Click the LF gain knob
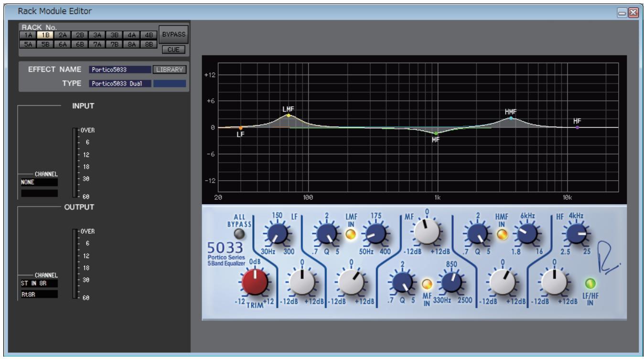Viewport: 644px width, 359px height. [x=302, y=283]
